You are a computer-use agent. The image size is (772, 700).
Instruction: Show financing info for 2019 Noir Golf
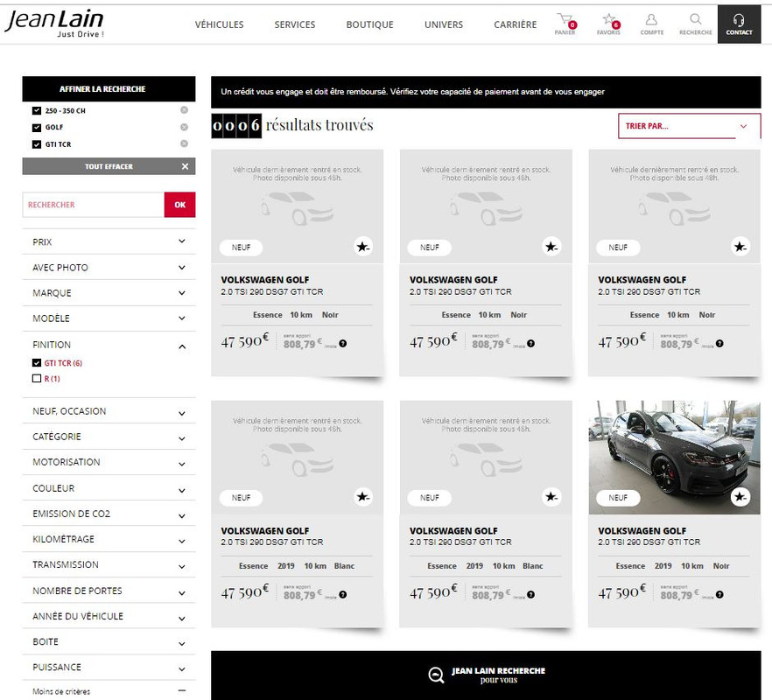719,595
